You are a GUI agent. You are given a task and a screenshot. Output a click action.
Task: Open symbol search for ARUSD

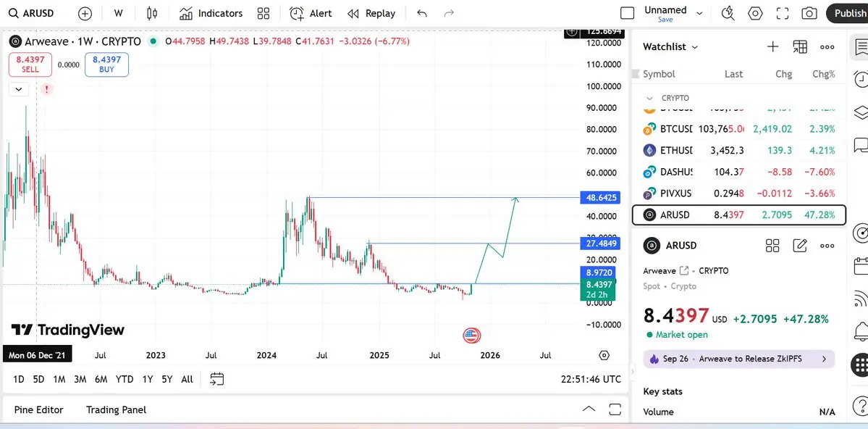(32, 13)
